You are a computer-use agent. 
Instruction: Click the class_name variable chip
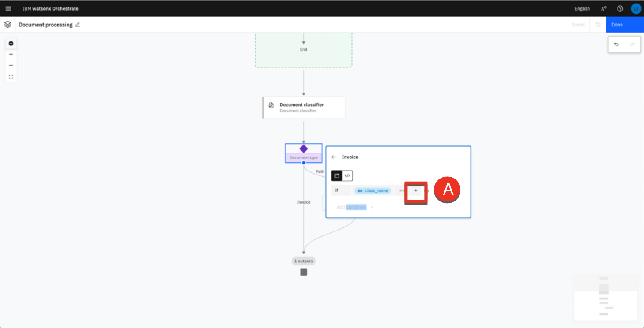coord(373,190)
